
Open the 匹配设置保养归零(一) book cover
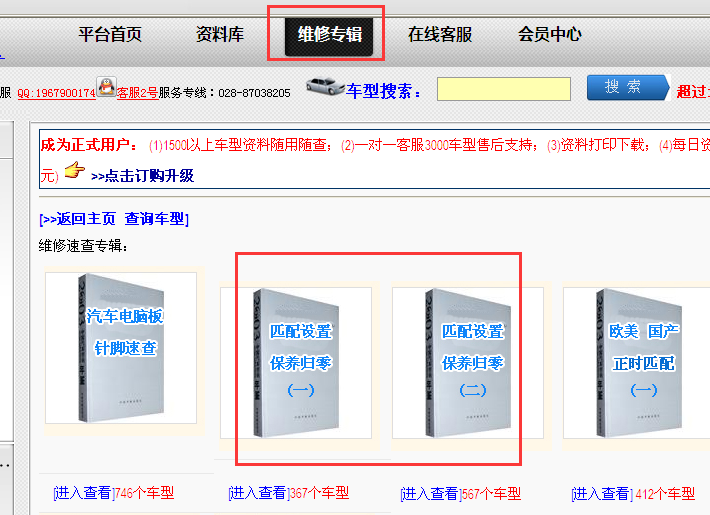(296, 363)
